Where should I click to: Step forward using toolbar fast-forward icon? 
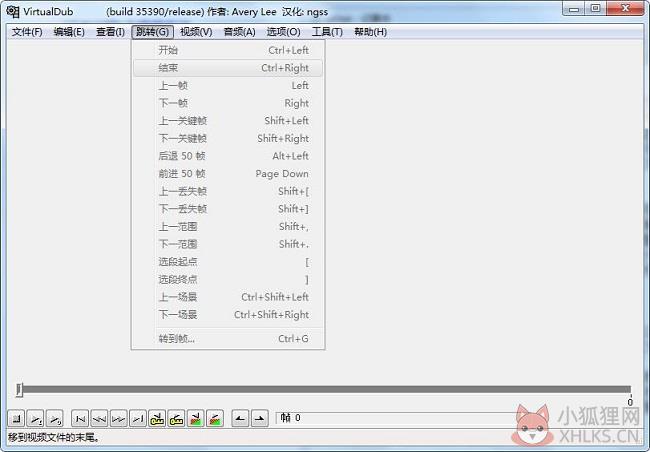[x=118, y=419]
